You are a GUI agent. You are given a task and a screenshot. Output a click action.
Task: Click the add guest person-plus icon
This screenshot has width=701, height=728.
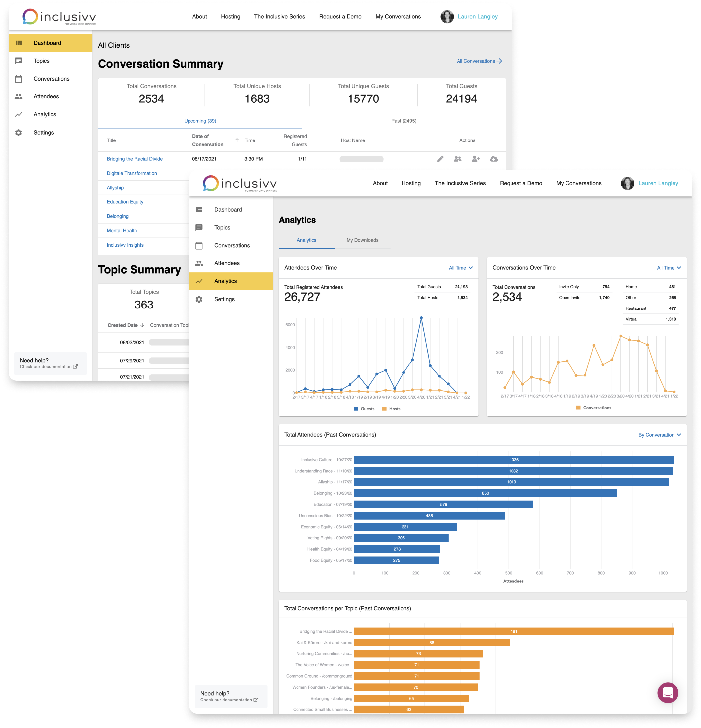click(476, 159)
